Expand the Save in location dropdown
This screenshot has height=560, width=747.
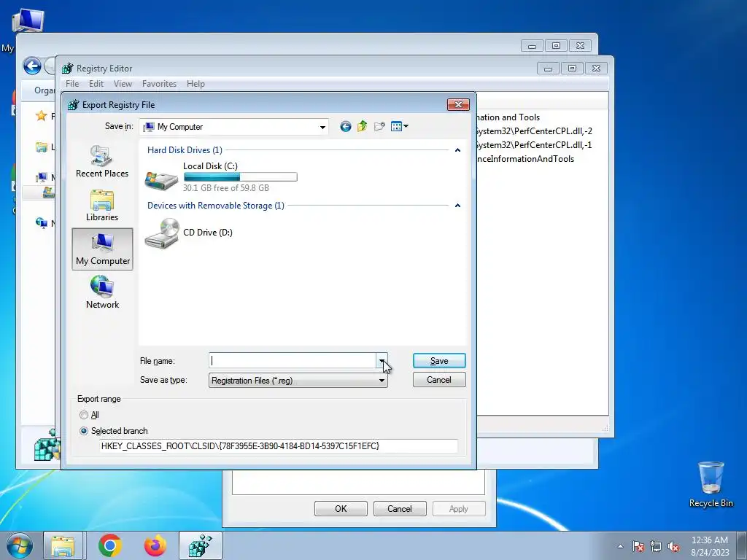(322, 127)
